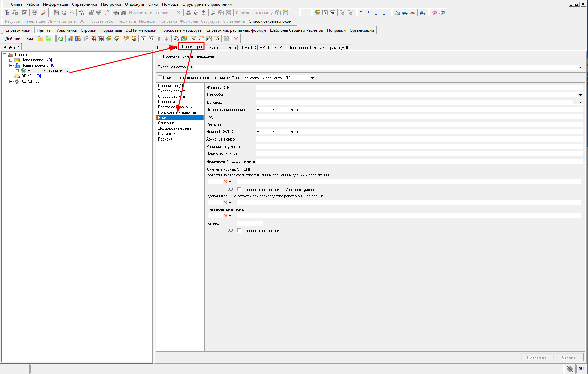Viewport: 588px width, 374px height.
Task: Check 'Поправка на кап. ремонт/реконструкцию' box
Action: pos(239,190)
